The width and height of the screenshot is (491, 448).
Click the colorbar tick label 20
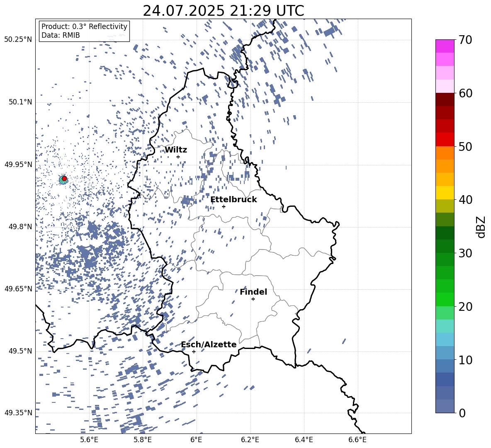point(465,306)
